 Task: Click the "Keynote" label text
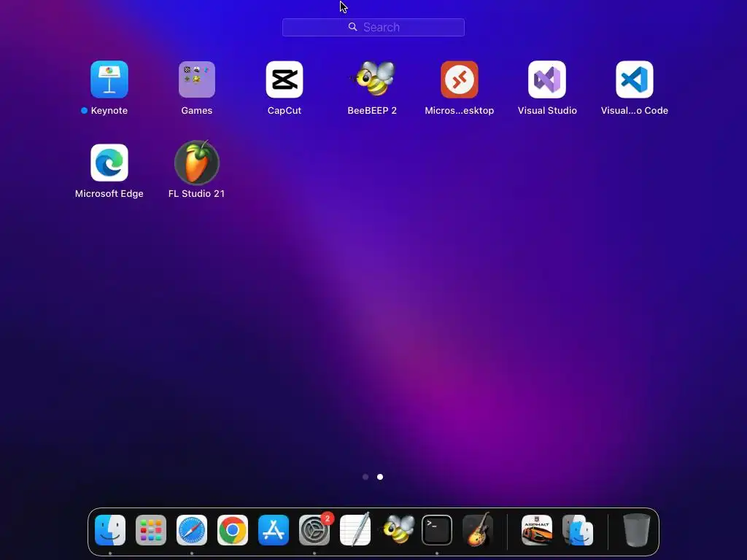point(109,111)
